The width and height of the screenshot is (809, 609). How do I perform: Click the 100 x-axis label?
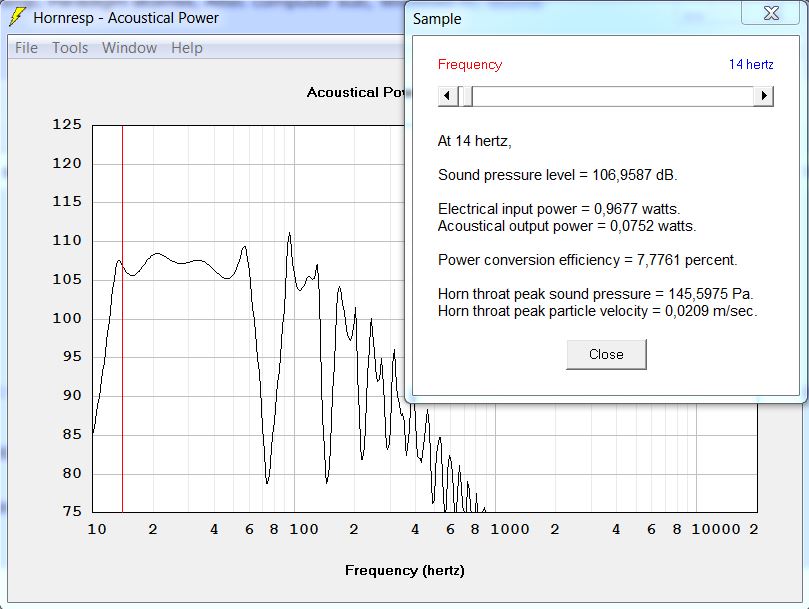click(x=304, y=530)
